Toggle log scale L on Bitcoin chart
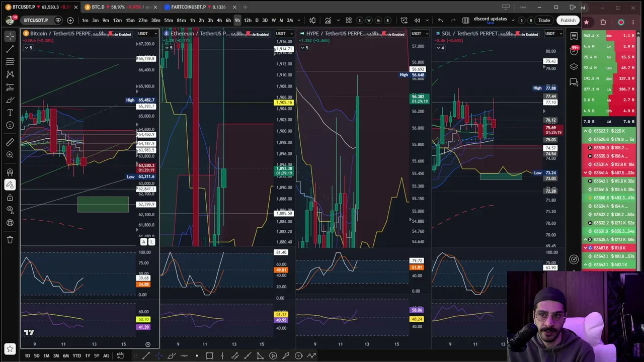 (151, 242)
